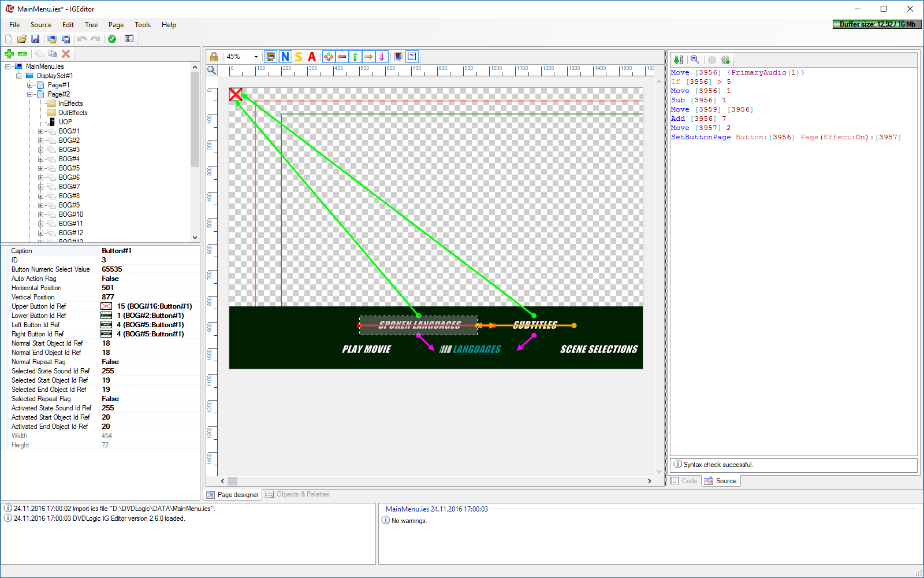The image size is (924, 578).
Task: Click the Upper Button Id Ref swatch
Action: [x=106, y=306]
